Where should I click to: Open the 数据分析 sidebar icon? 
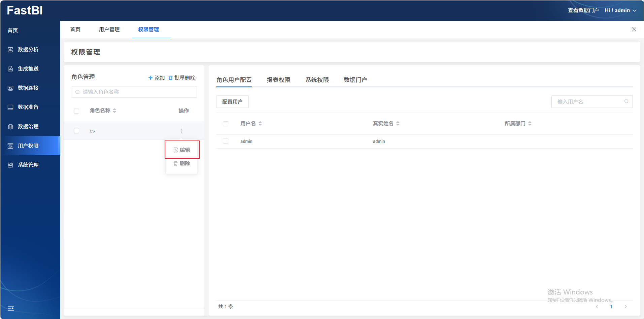point(10,50)
